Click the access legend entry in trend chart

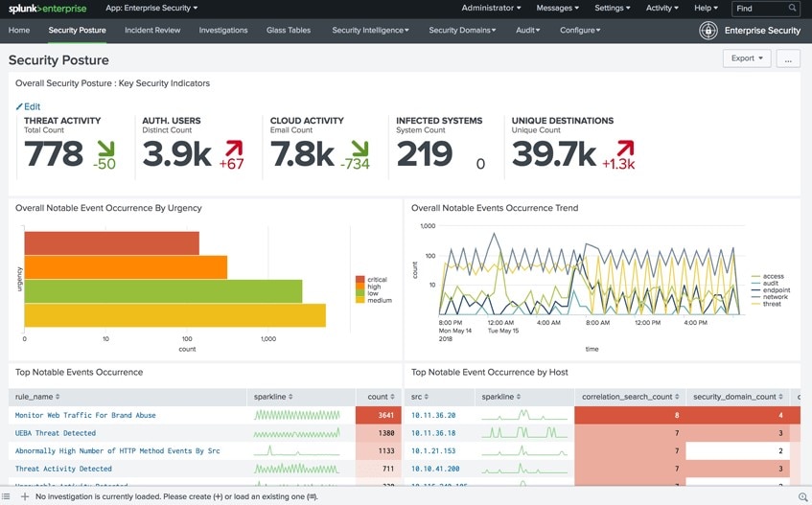click(x=768, y=276)
